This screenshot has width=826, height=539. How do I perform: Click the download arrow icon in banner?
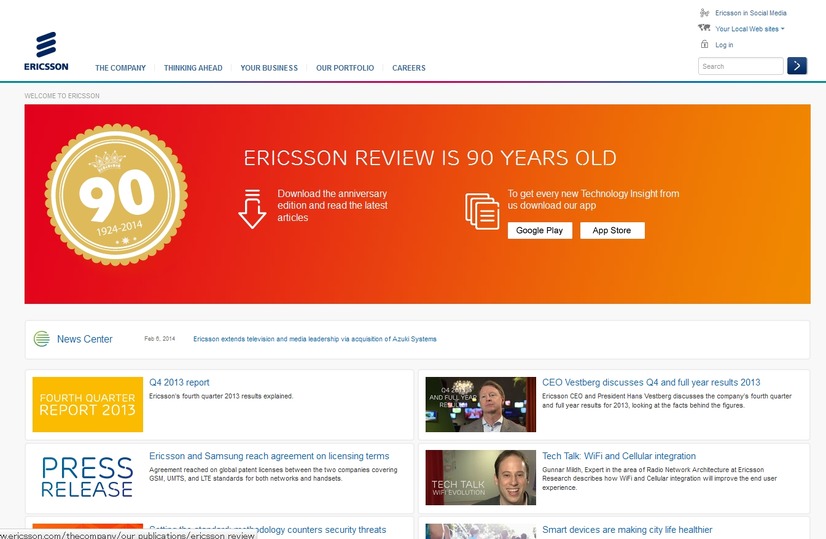[252, 209]
